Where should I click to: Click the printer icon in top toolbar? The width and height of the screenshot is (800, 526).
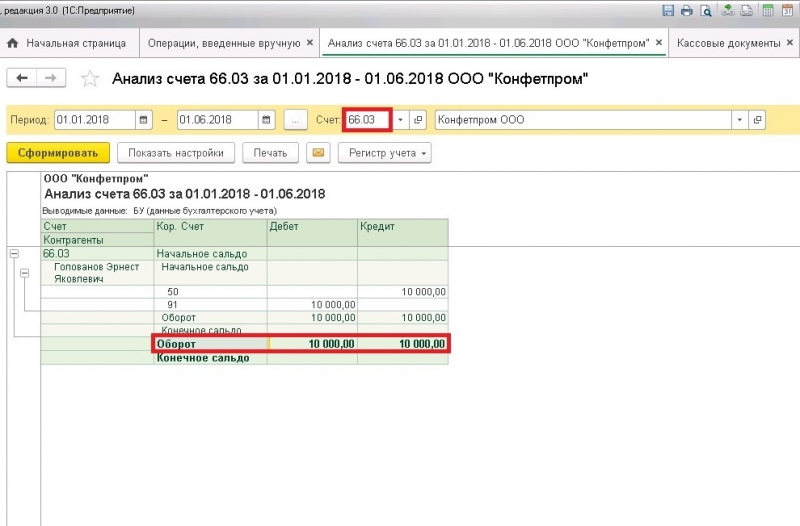pos(687,11)
